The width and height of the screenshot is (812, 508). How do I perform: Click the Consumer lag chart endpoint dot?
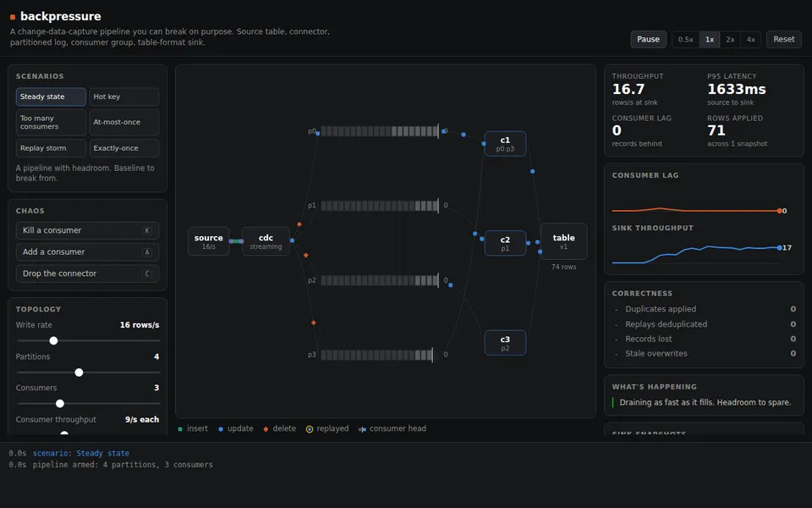(779, 211)
